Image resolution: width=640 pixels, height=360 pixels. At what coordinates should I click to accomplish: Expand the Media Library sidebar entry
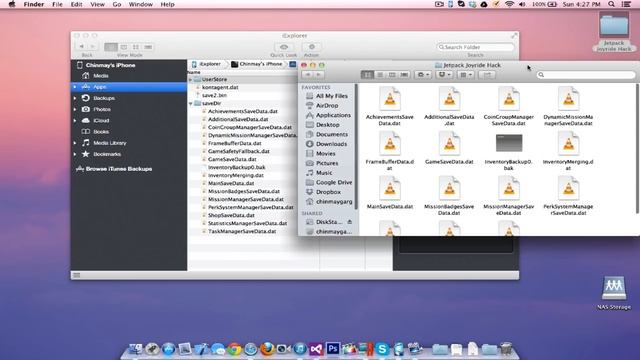[x=75, y=143]
